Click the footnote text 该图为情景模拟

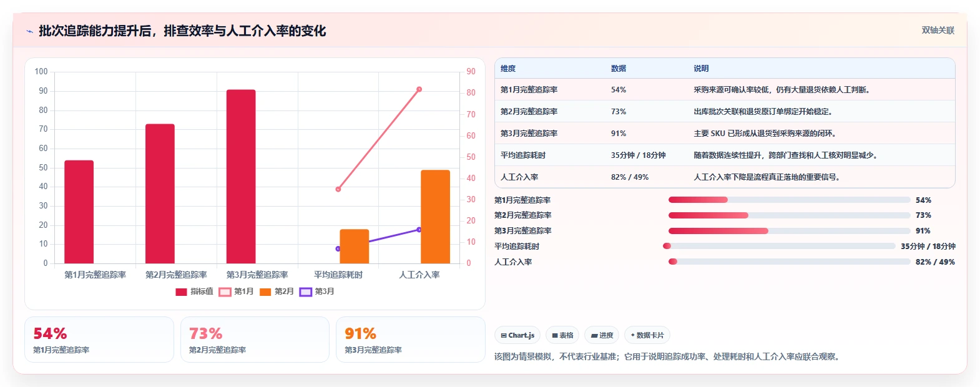tap(669, 357)
